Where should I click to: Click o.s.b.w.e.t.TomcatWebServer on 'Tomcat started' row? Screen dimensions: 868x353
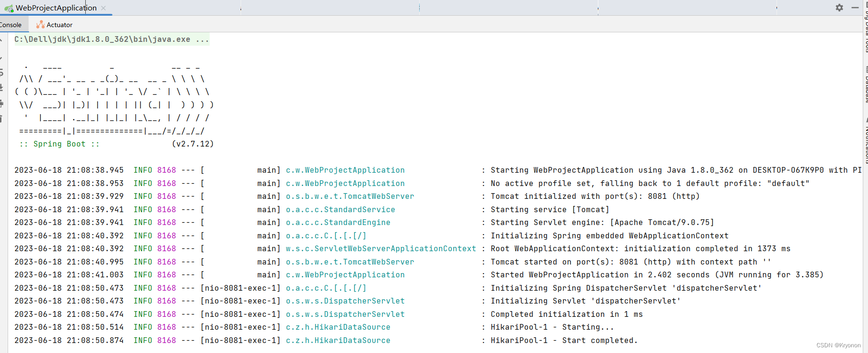click(350, 262)
